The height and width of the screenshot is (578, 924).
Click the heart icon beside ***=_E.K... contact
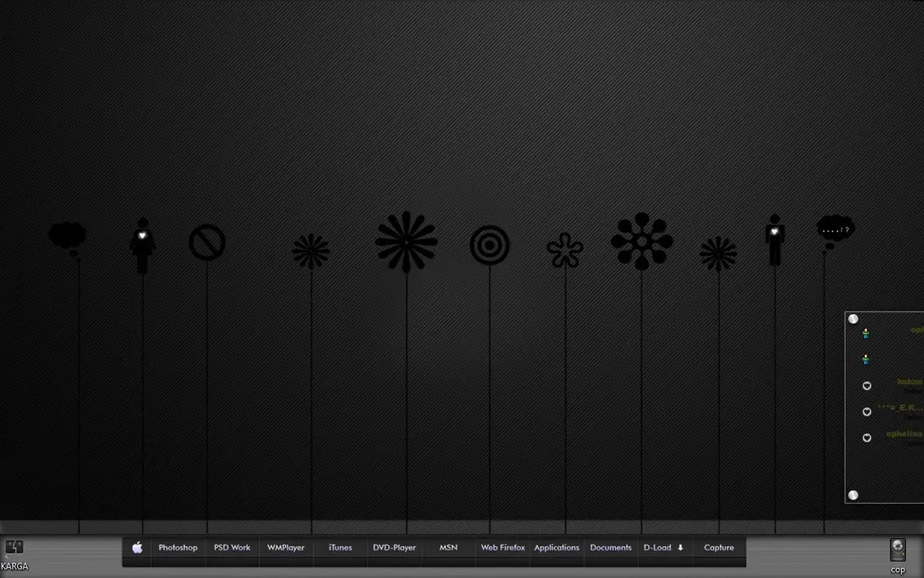coord(867,412)
